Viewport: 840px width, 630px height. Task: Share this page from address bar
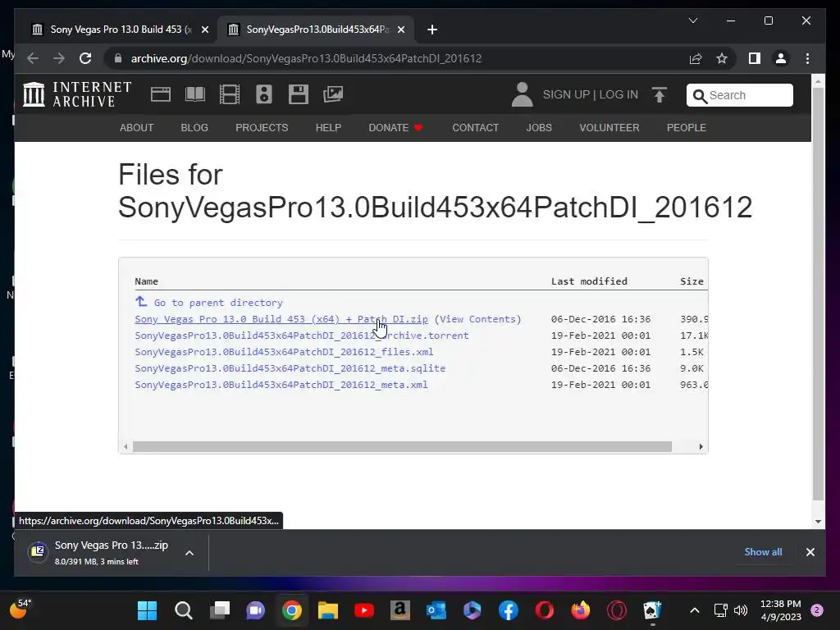click(x=696, y=58)
